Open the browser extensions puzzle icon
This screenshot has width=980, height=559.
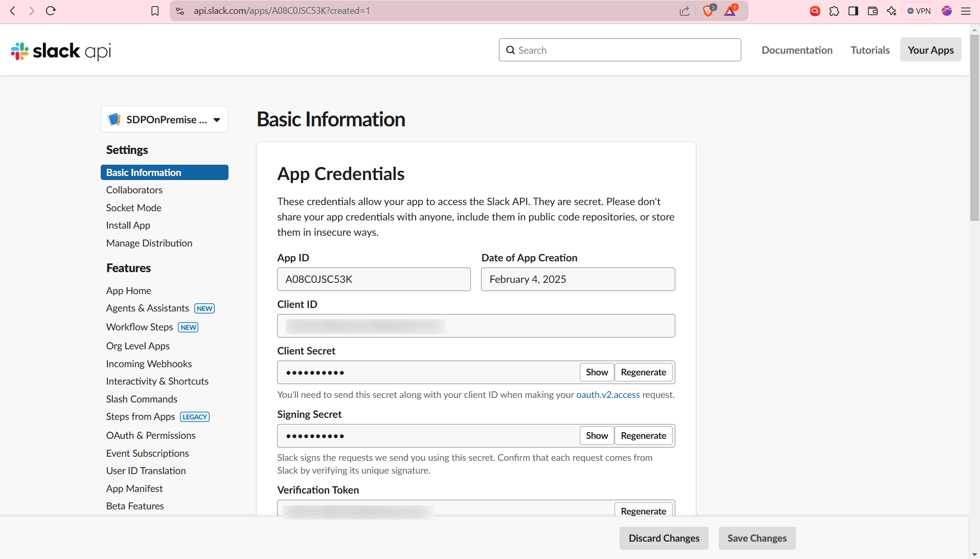(x=834, y=11)
